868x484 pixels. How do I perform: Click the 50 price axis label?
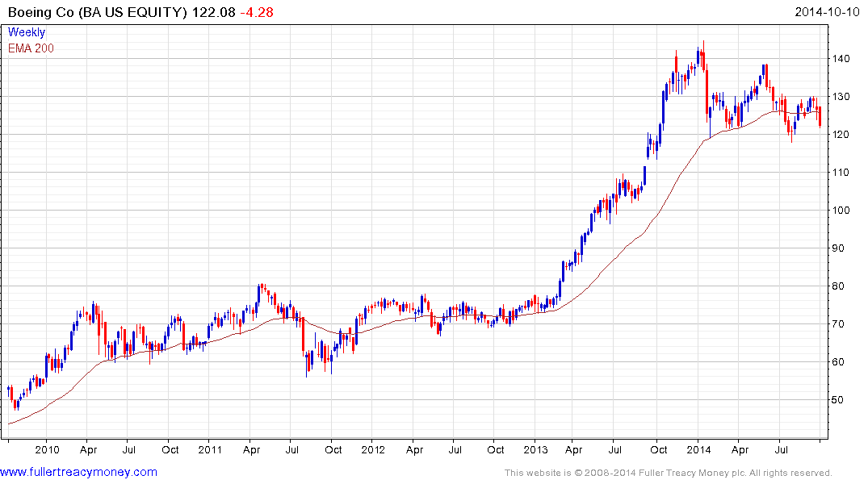click(x=838, y=400)
